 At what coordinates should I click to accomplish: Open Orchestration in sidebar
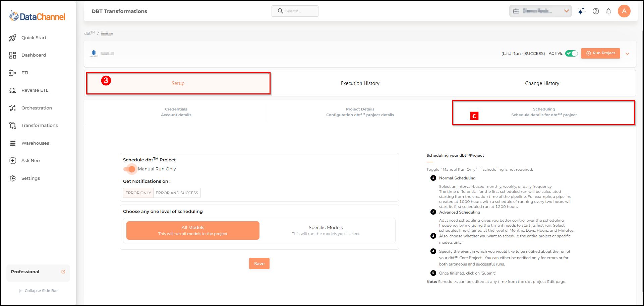[x=37, y=108]
